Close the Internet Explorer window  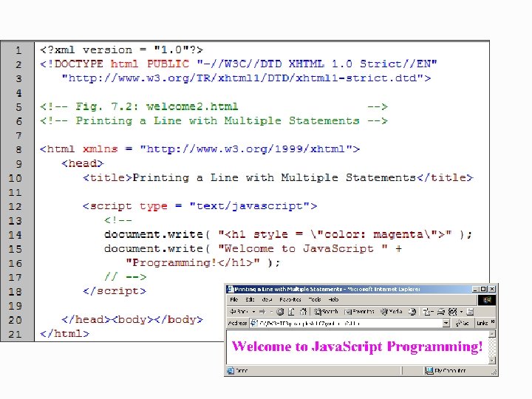[x=492, y=289]
